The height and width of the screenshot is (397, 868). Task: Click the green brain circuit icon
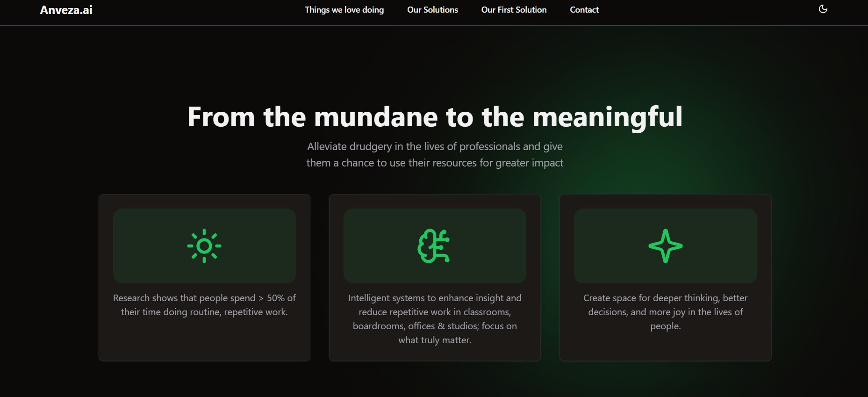tap(434, 246)
